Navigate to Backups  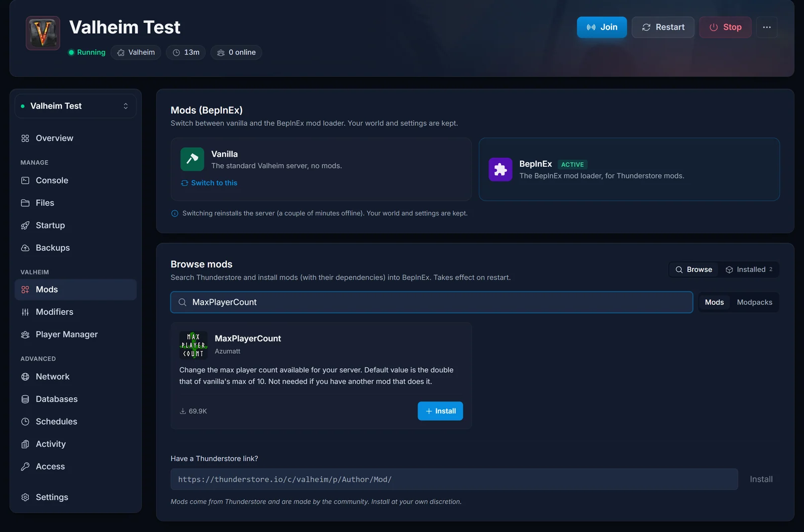coord(75,248)
